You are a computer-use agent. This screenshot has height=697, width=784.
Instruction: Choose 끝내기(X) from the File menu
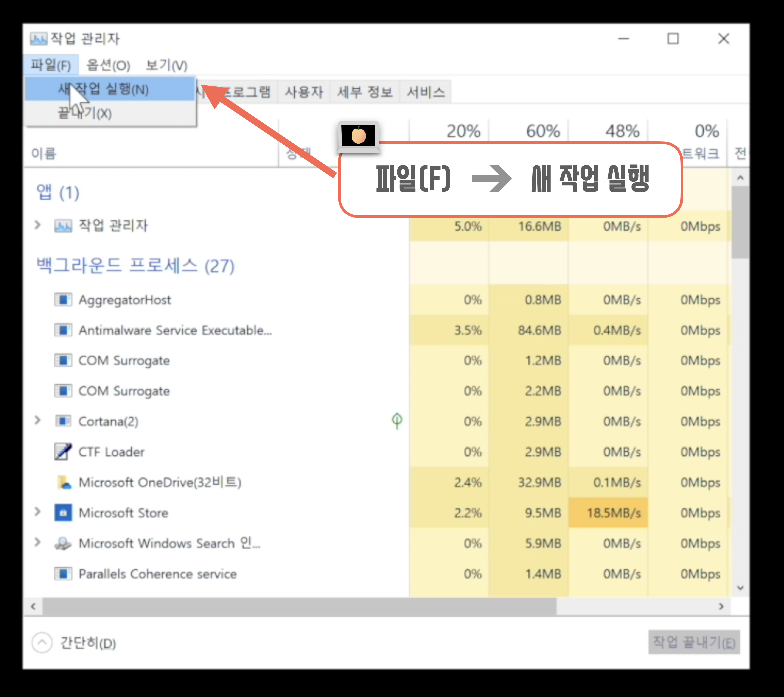85,114
